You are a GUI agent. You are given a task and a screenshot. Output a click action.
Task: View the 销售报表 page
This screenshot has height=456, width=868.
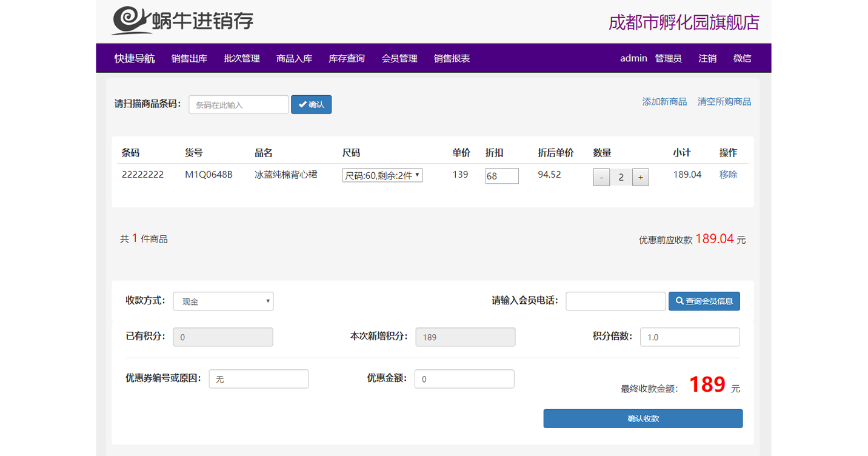(x=452, y=58)
